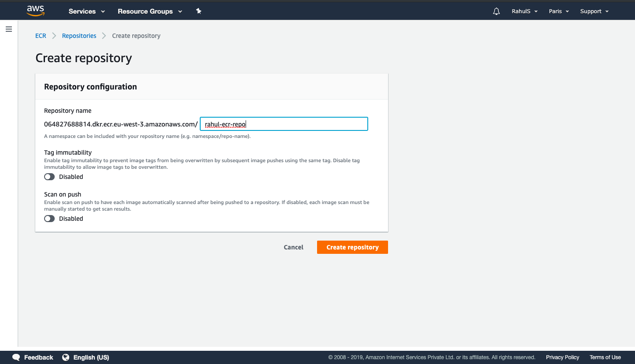The width and height of the screenshot is (635, 364).
Task: Enable the Tag immutability toggle
Action: point(49,177)
